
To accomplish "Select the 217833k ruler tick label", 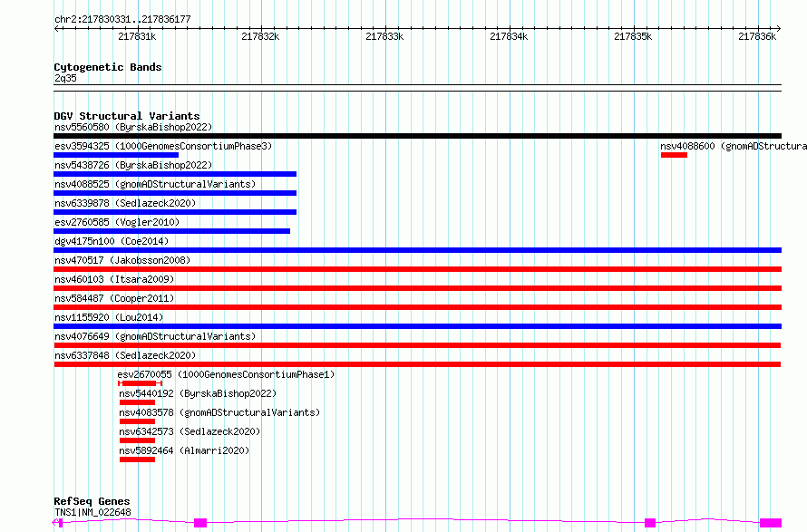I will tap(384, 36).
